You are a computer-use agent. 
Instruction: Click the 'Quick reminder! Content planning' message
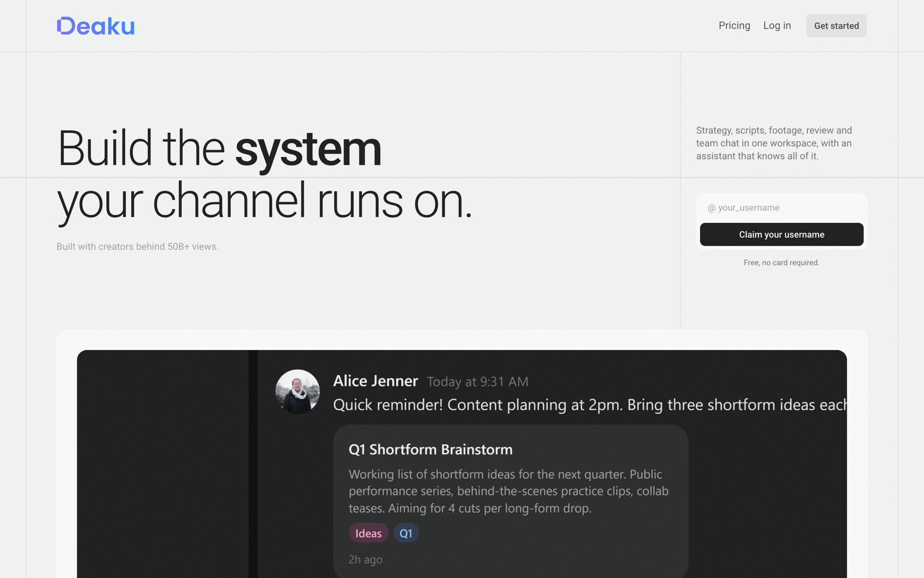590,405
